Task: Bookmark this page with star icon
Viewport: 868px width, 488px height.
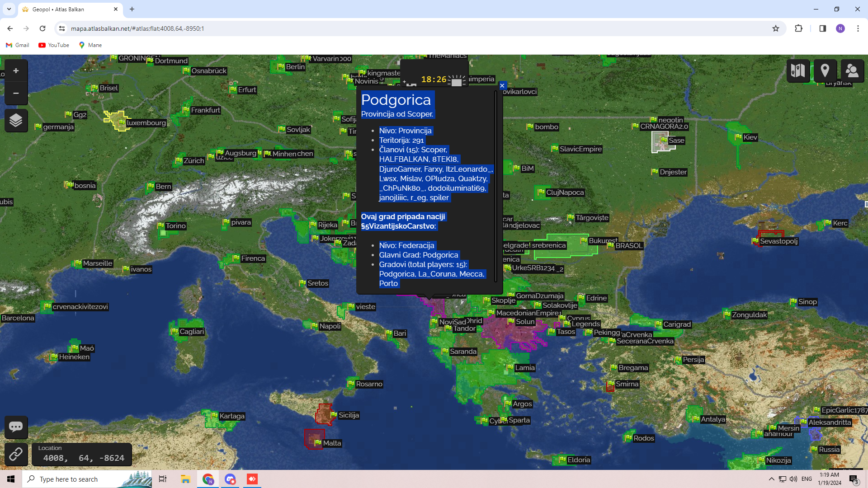Action: (x=776, y=28)
